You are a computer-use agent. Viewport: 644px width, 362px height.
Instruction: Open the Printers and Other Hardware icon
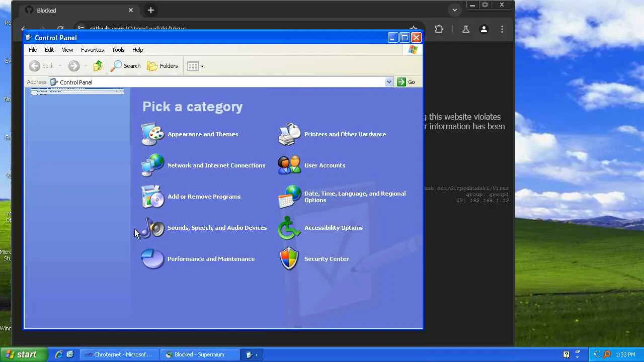[289, 134]
